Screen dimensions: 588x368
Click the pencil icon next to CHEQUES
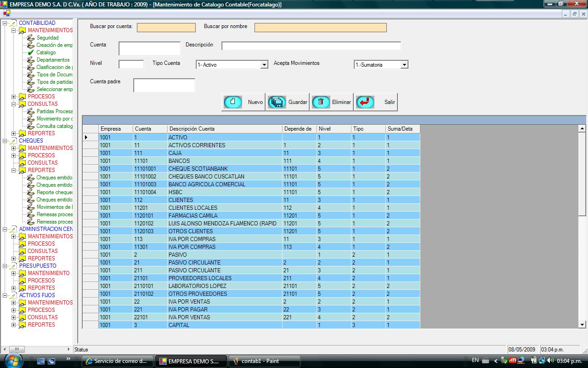point(13,141)
